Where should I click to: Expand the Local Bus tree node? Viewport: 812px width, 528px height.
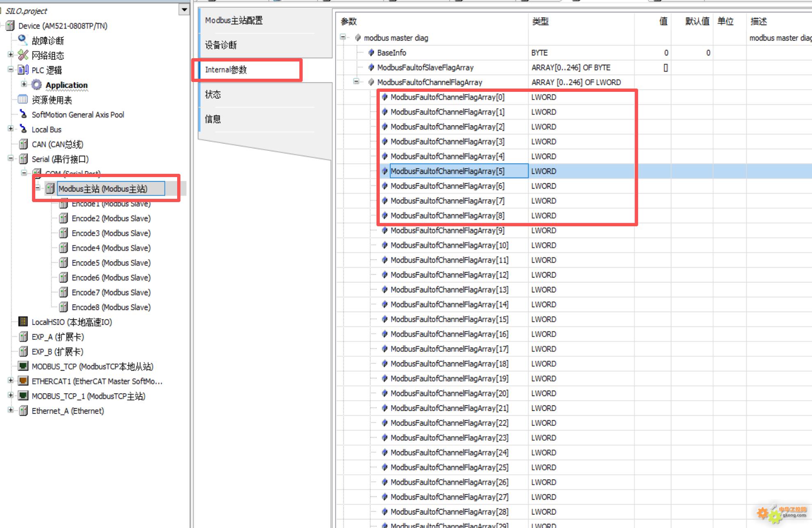pos(11,129)
